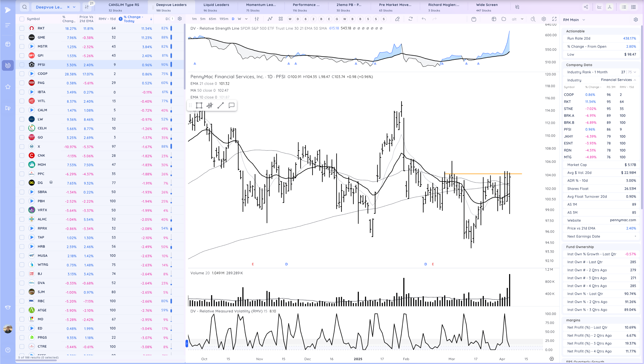Open the stock search magnifier
This screenshot has height=364, width=644.
coord(24,7)
